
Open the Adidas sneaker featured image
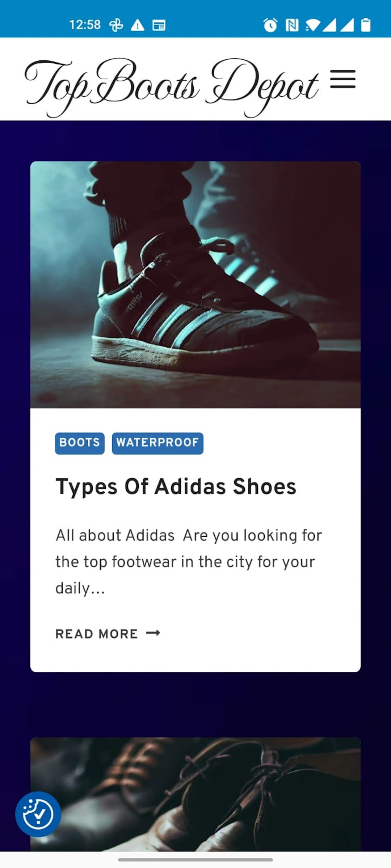[195, 285]
